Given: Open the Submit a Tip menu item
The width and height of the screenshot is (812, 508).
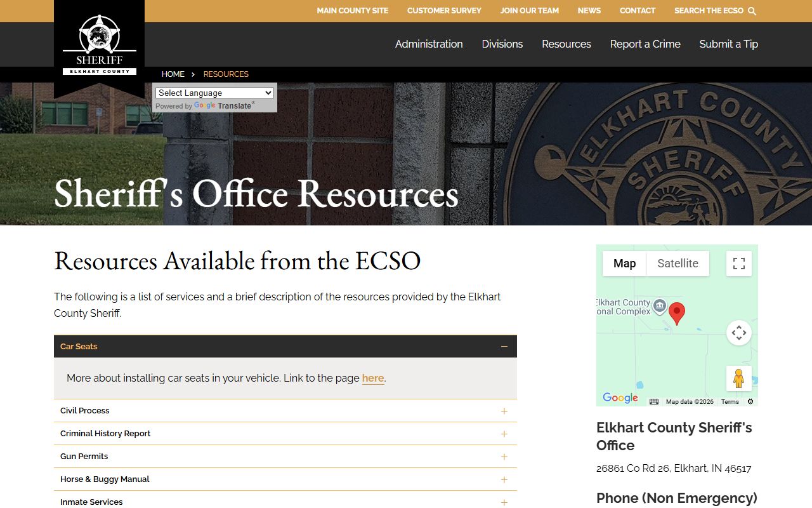Looking at the screenshot, I should click(x=729, y=44).
